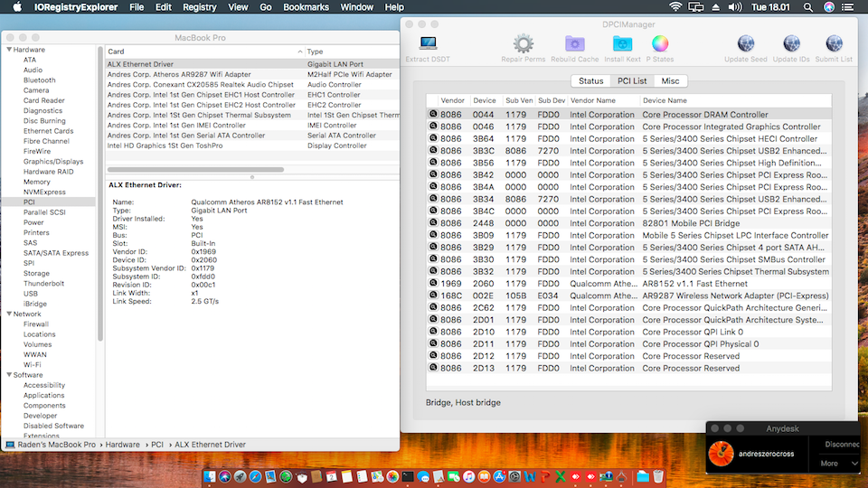Open the Install Kext tool
The height and width of the screenshot is (488, 868).
pyautogui.click(x=622, y=43)
